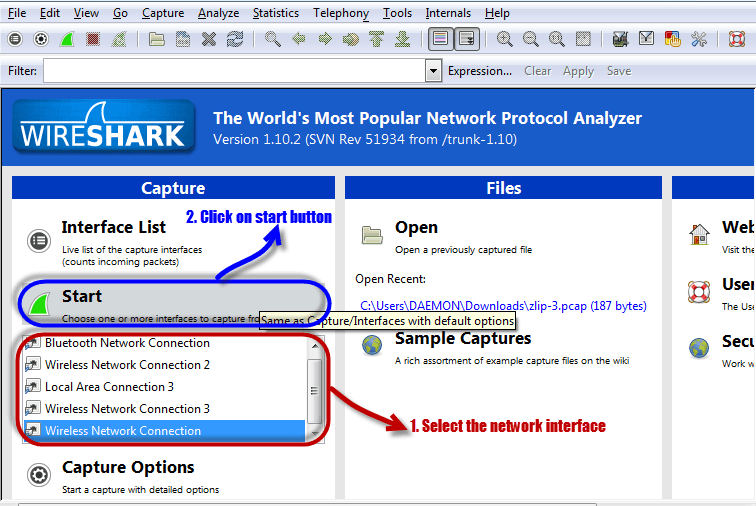Click Interface List in Capture panel
756x506 pixels.
click(x=113, y=227)
